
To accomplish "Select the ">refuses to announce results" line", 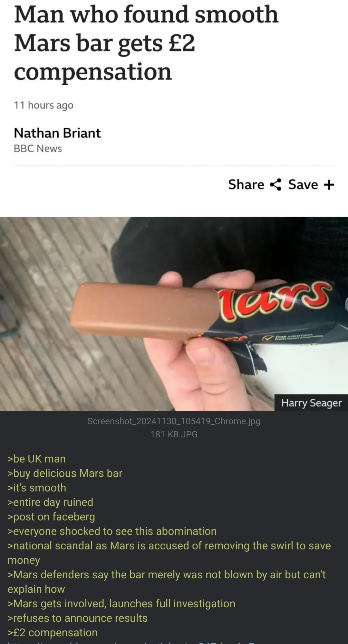I will [x=78, y=618].
